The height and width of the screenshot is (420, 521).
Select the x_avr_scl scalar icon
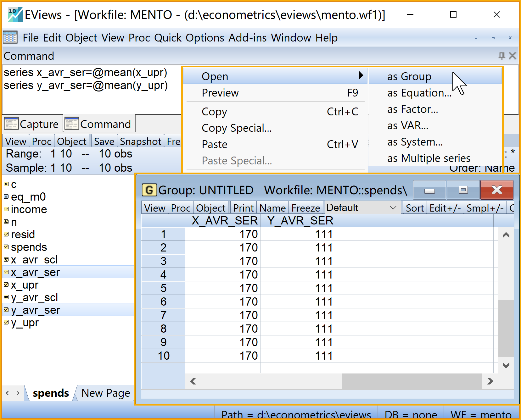coord(6,260)
